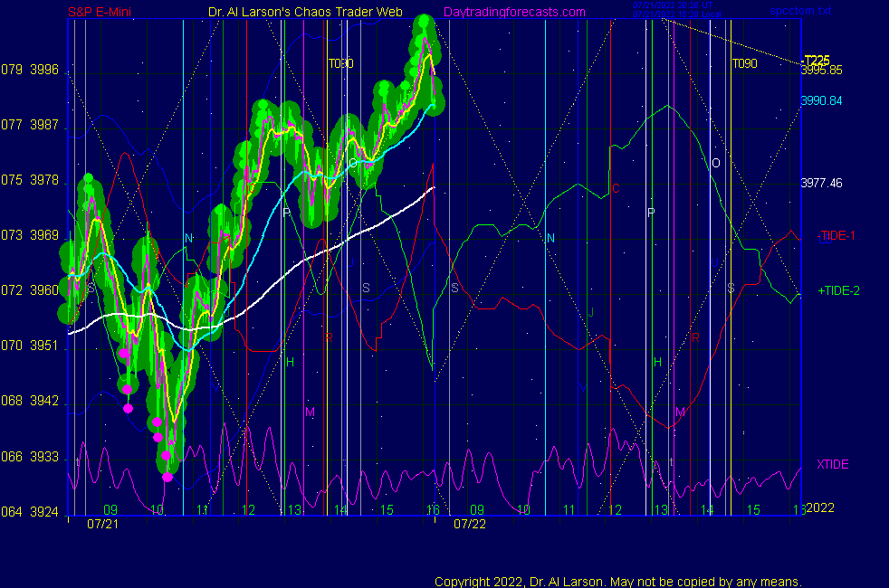Click the magenta XTIDE legend label
The width and height of the screenshot is (889, 588).
click(x=832, y=464)
